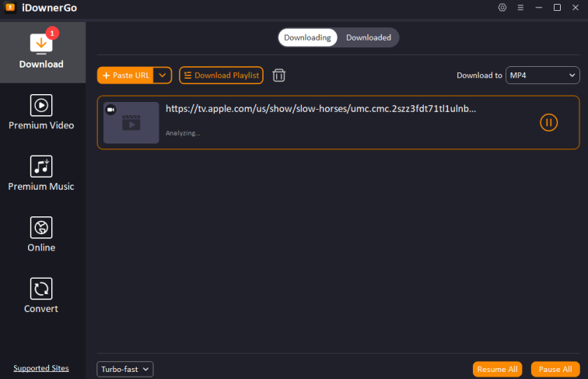Open the Supported Sites link

point(41,368)
